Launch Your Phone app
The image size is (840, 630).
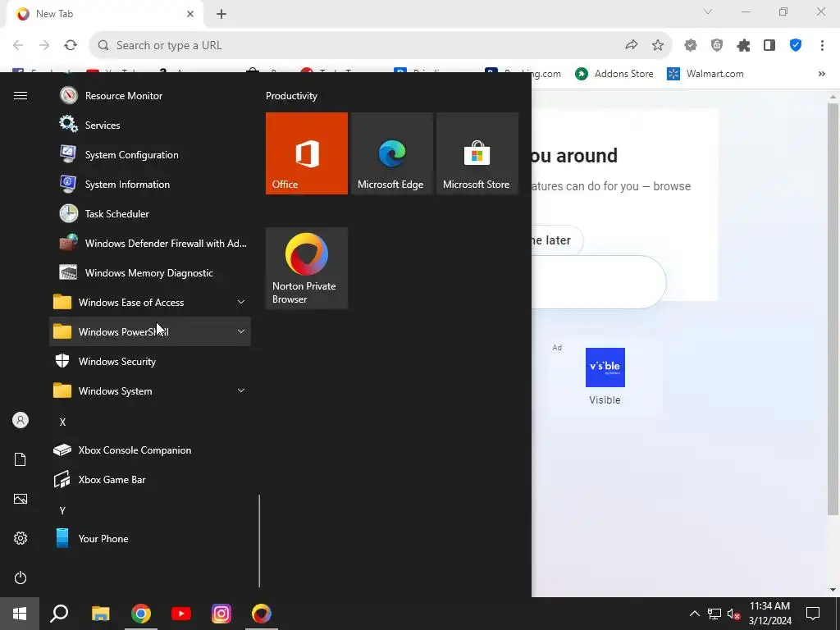pos(150,538)
